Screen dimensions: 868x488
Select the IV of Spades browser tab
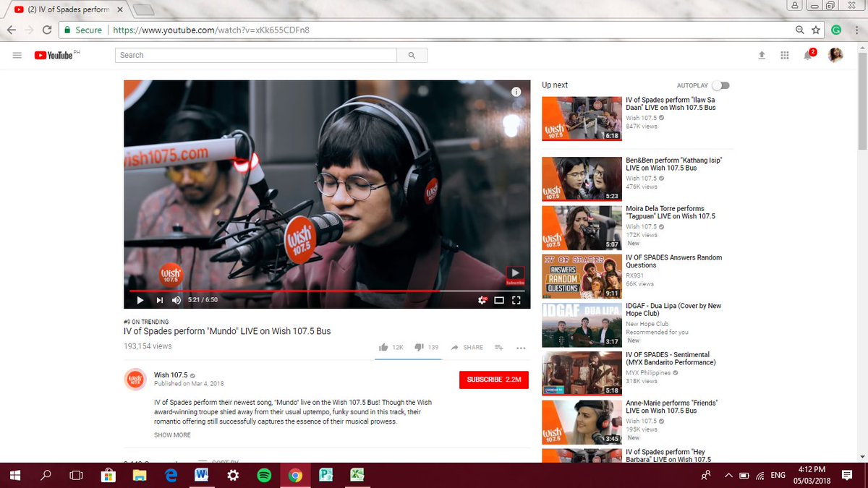point(69,9)
